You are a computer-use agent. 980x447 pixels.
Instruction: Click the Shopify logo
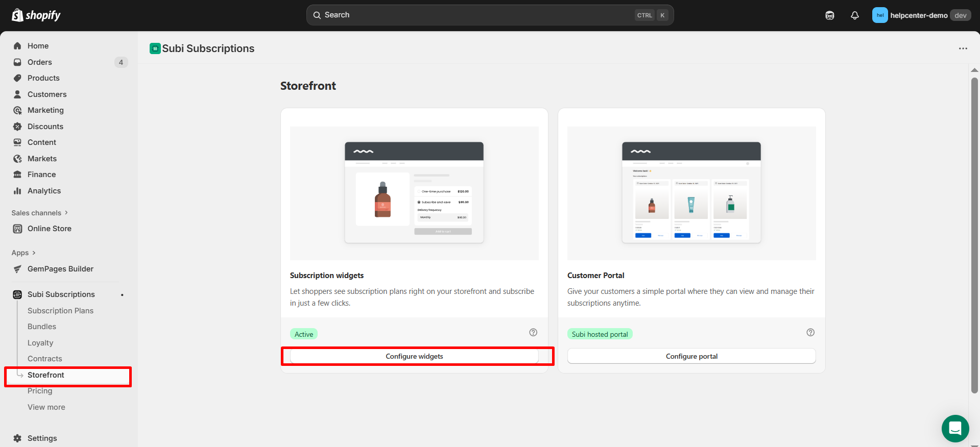tap(36, 15)
